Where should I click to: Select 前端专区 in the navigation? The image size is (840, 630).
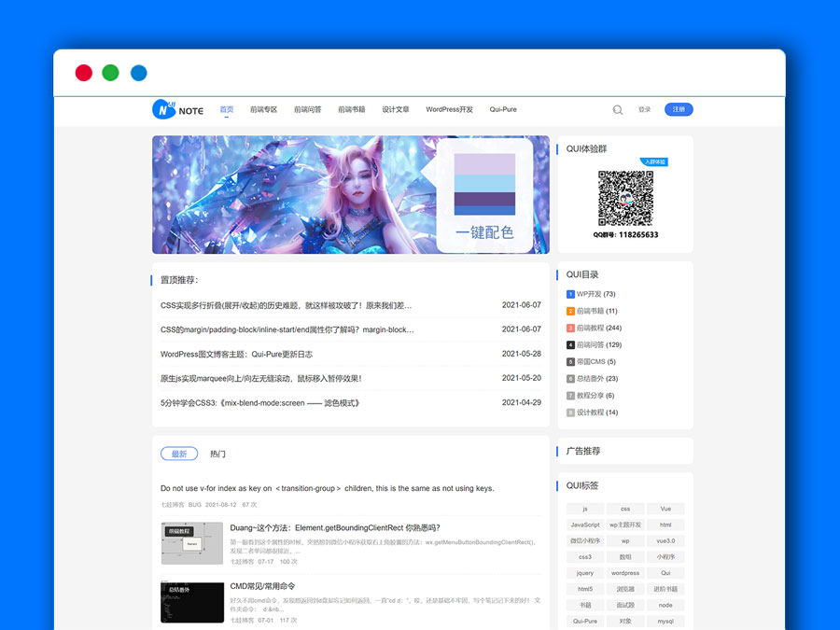tap(263, 109)
